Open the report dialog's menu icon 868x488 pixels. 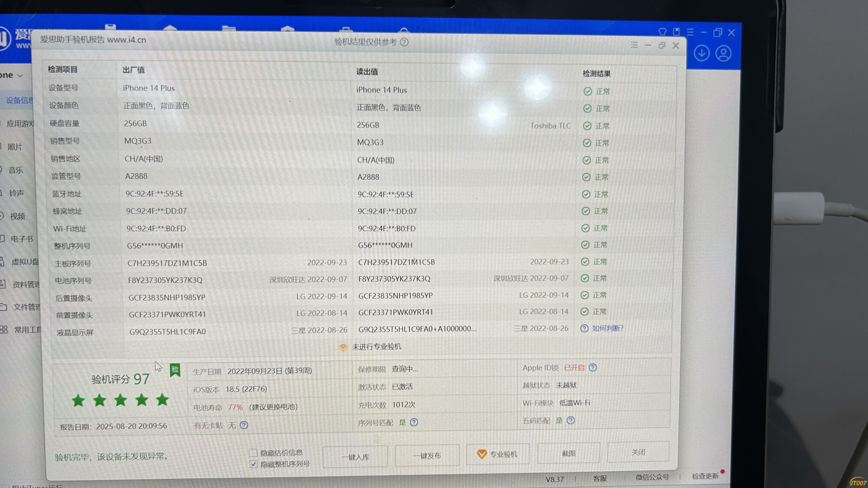pyautogui.click(x=634, y=45)
